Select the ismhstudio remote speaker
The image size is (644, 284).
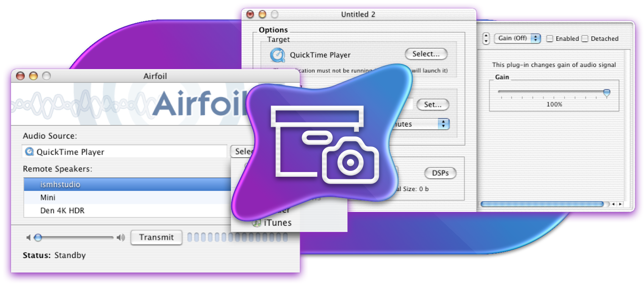coord(127,184)
